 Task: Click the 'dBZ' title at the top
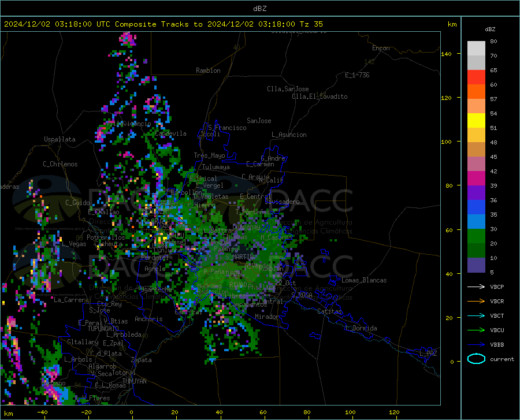click(259, 9)
